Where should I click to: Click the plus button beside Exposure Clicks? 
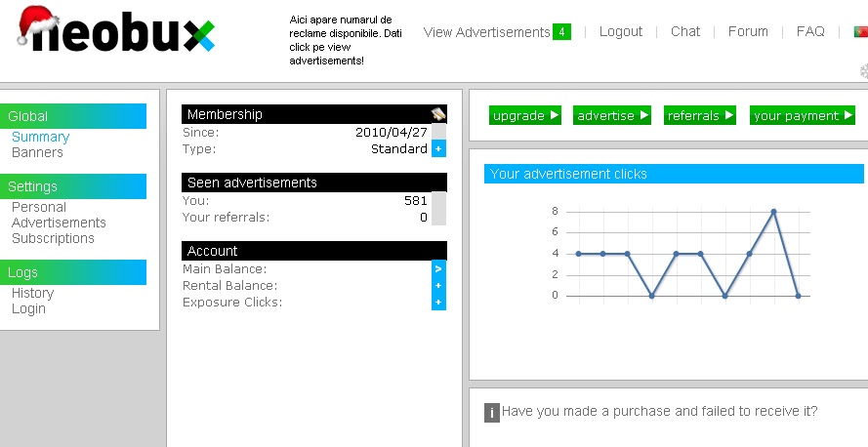pos(438,302)
